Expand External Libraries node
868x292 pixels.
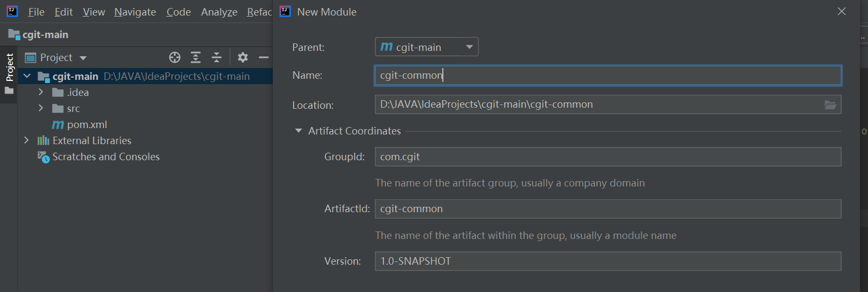26,140
